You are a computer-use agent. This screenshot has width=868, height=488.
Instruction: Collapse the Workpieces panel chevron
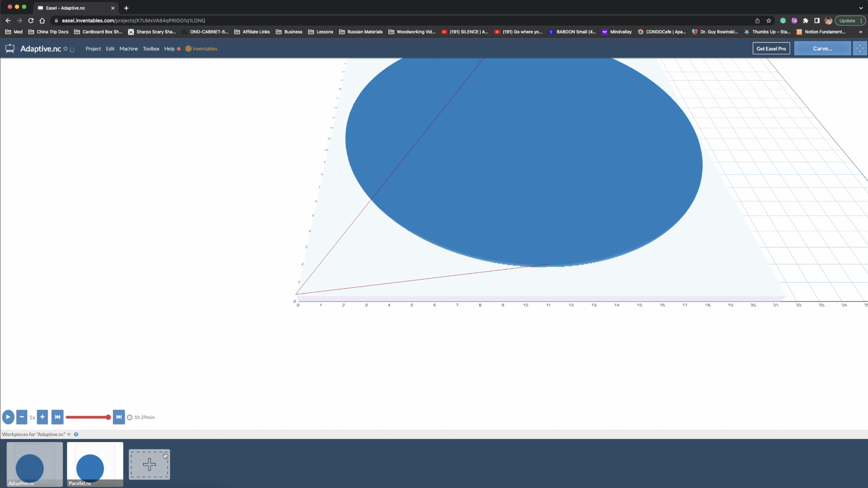[69, 434]
